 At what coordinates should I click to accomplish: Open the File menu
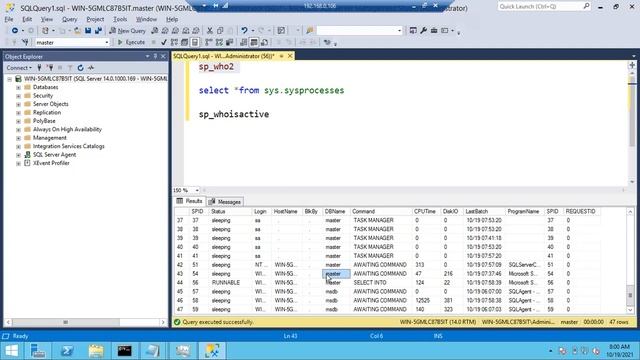pyautogui.click(x=9, y=19)
